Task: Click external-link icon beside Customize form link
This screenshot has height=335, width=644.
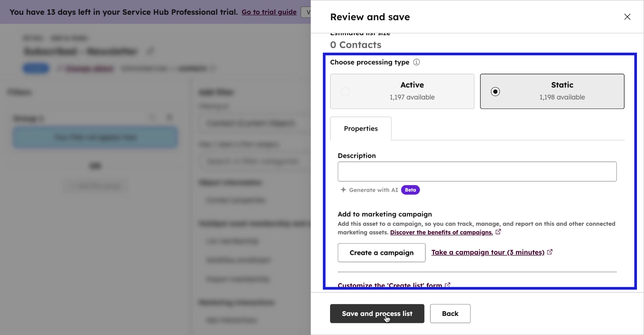Action: [x=447, y=285]
